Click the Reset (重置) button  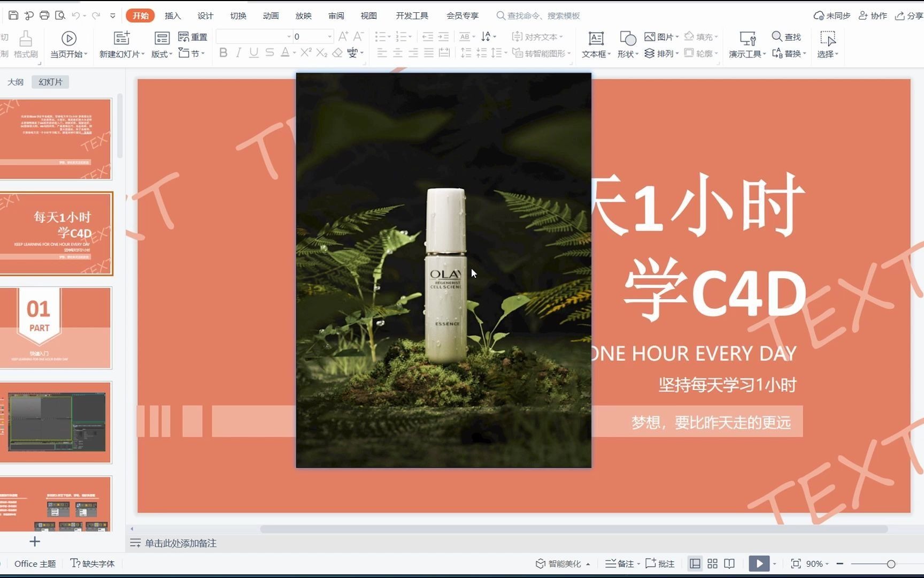point(192,37)
